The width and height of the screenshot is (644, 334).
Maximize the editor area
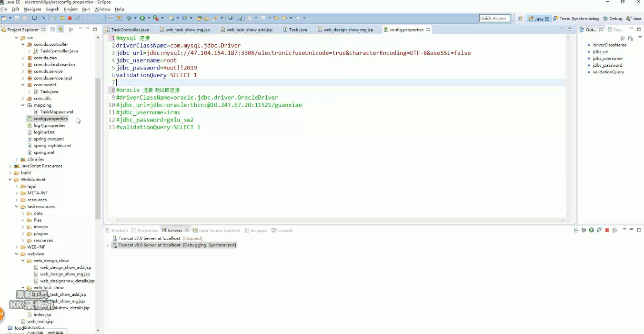[569, 30]
